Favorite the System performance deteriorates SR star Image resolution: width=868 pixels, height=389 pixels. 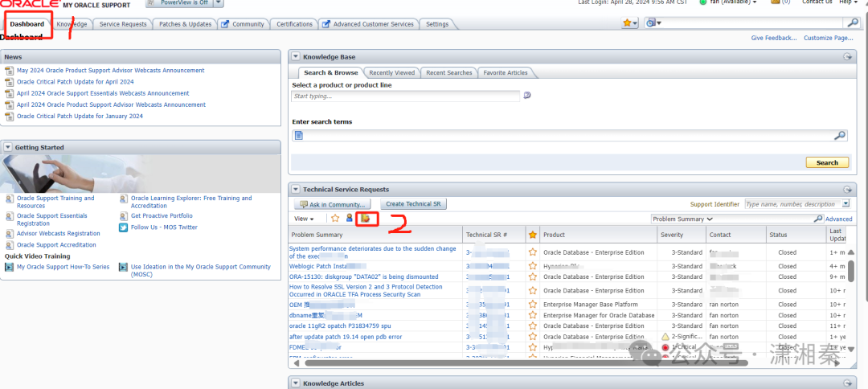tap(533, 252)
